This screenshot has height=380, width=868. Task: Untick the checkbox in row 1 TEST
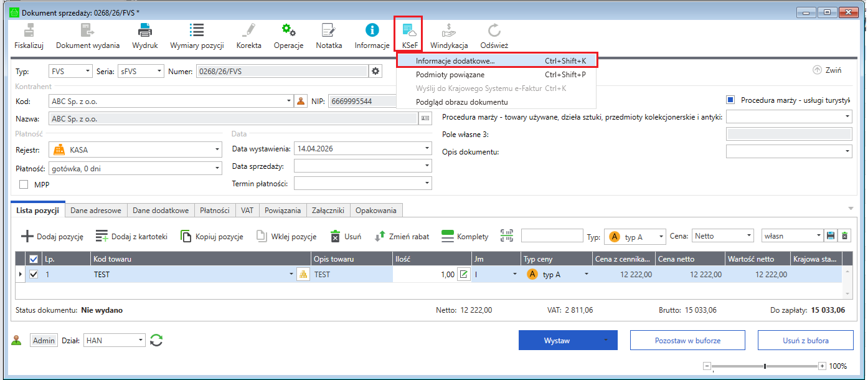coord(34,274)
